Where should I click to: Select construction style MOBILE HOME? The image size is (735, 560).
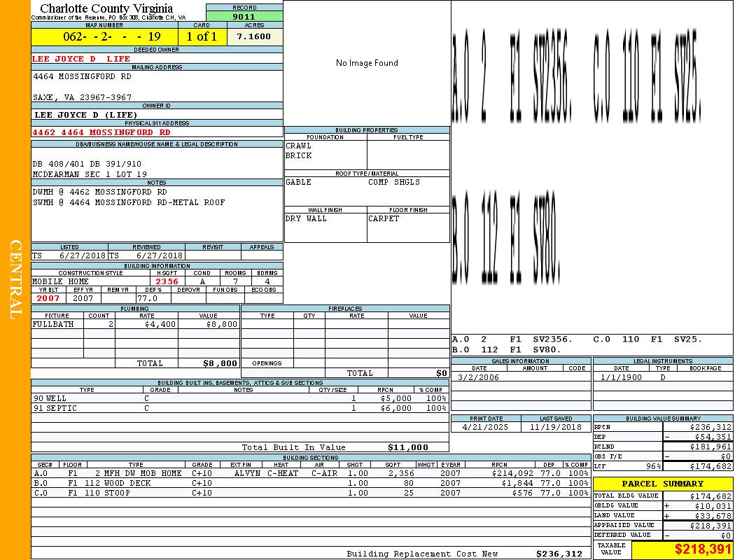pyautogui.click(x=60, y=281)
